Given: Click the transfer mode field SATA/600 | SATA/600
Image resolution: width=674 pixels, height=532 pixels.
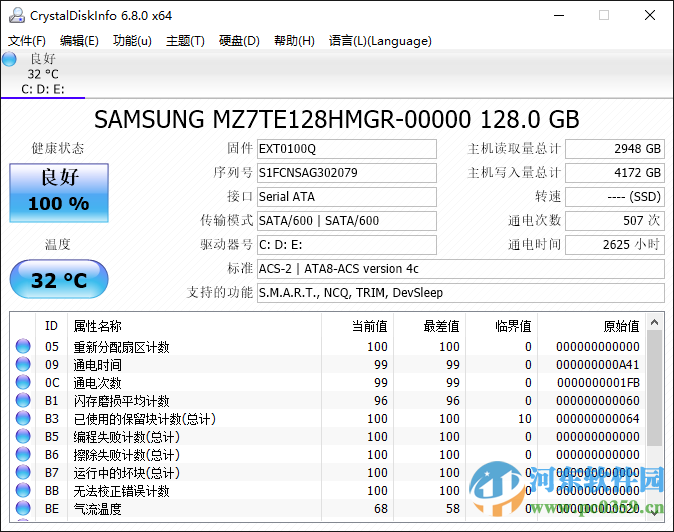Looking at the screenshot, I should [347, 221].
